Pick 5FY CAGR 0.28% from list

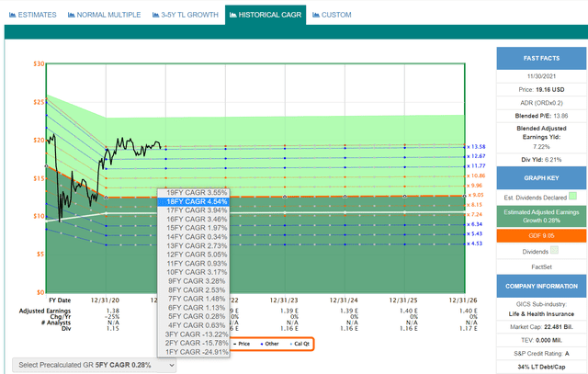(x=193, y=317)
